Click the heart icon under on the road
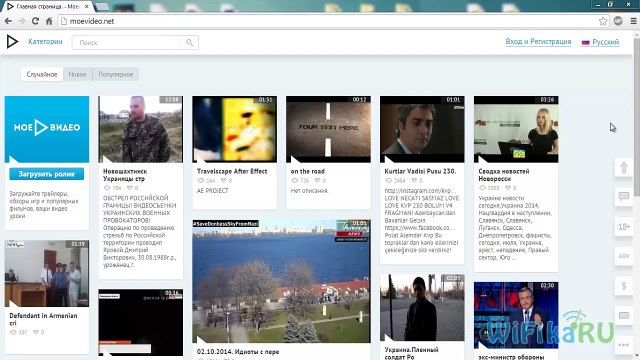 click(x=318, y=180)
